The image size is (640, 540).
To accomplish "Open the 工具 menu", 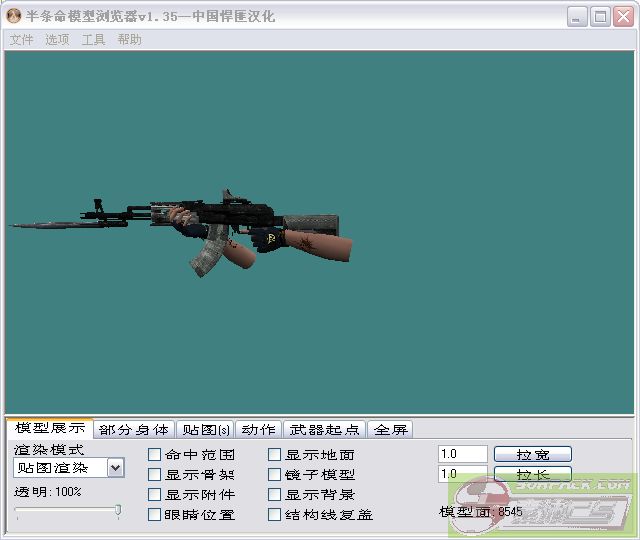I will click(x=93, y=40).
